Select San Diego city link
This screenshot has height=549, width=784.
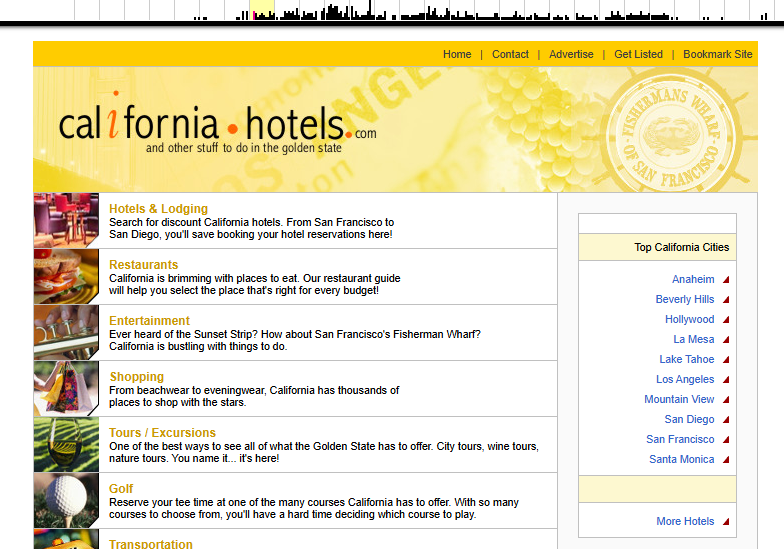click(689, 419)
